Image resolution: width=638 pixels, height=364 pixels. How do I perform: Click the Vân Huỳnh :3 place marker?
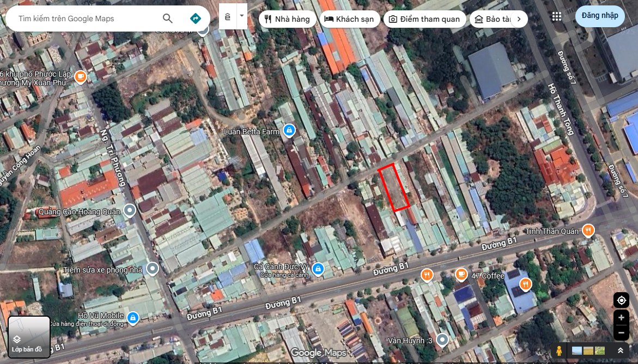click(441, 340)
